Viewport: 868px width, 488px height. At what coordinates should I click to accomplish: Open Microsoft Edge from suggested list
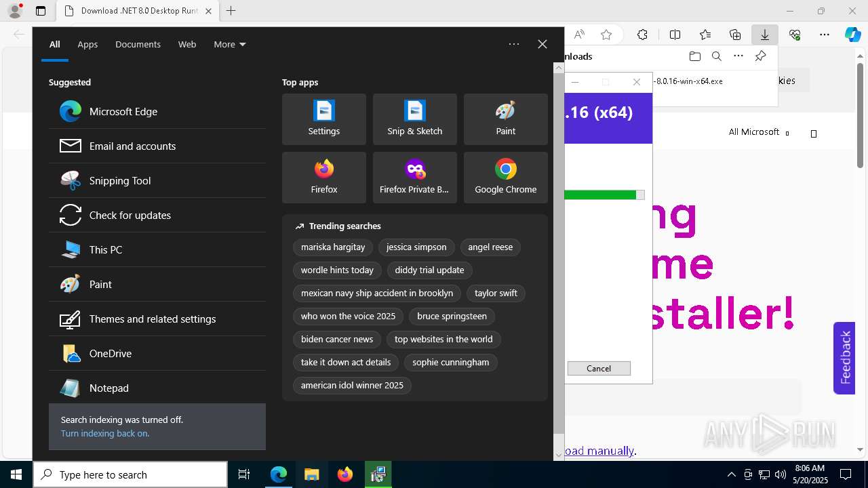click(157, 111)
